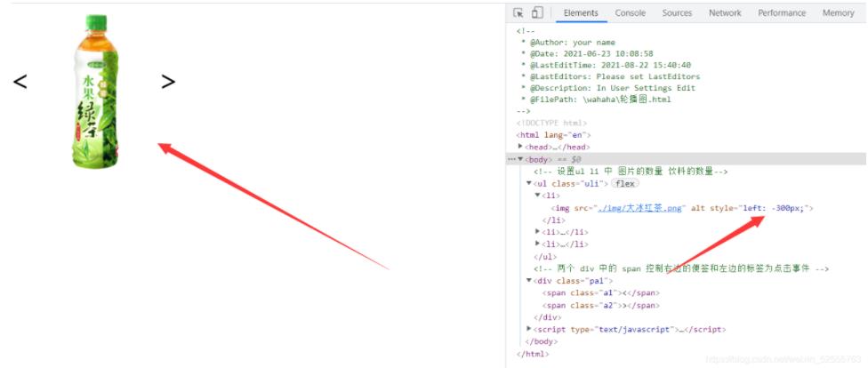Open the Sources tab
This screenshot has width=868, height=368.
[677, 13]
